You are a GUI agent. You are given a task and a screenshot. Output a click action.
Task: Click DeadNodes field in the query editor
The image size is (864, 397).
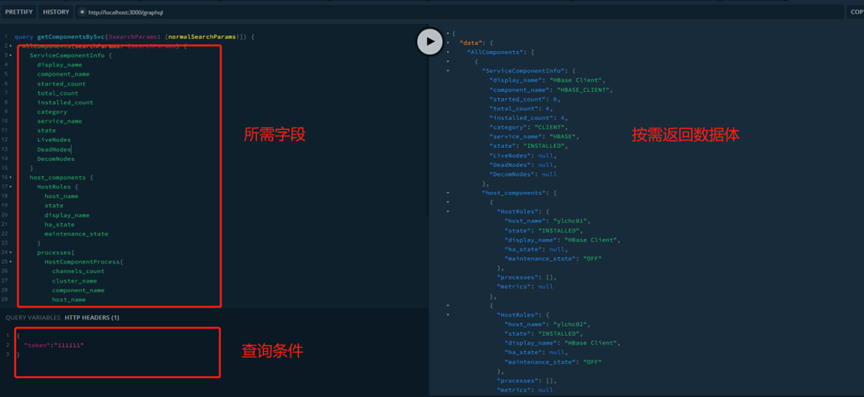click(x=54, y=149)
